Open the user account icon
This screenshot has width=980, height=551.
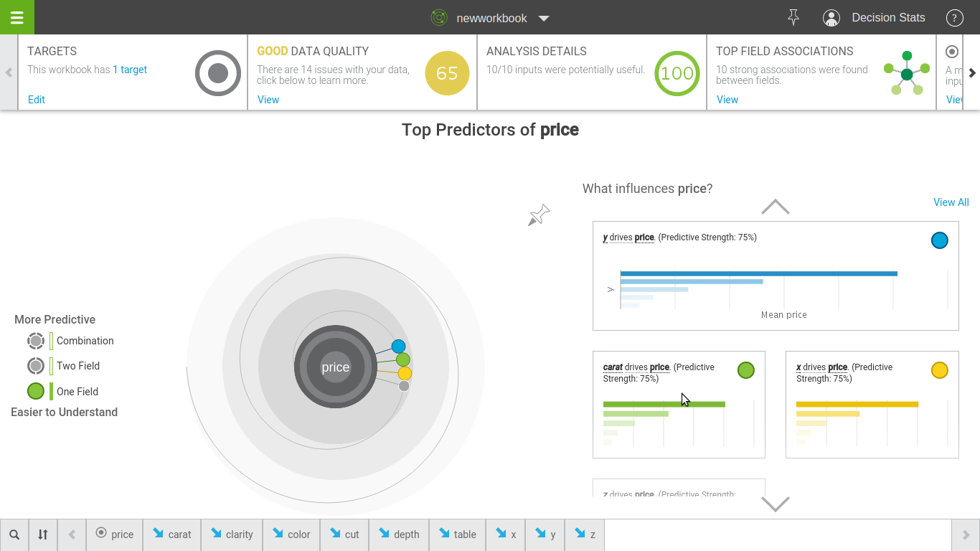(831, 18)
